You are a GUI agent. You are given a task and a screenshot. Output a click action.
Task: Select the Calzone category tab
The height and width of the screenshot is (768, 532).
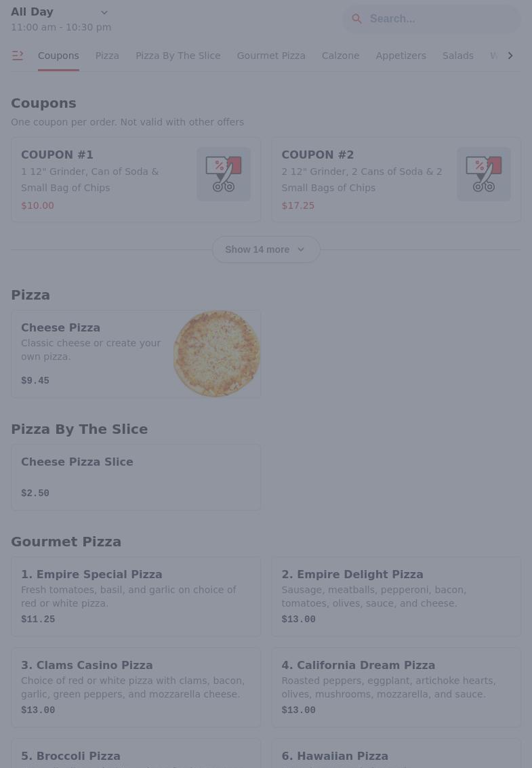point(340,56)
